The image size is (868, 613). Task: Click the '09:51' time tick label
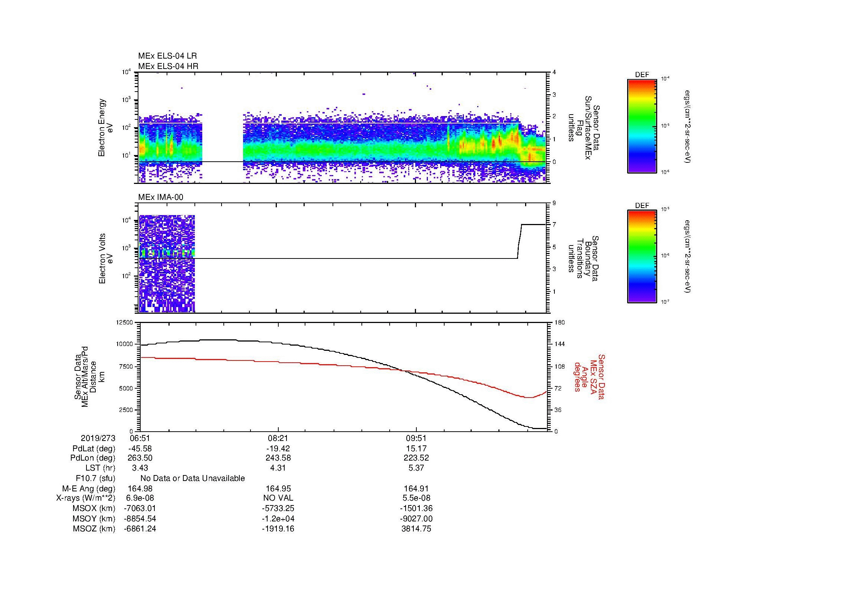416,438
